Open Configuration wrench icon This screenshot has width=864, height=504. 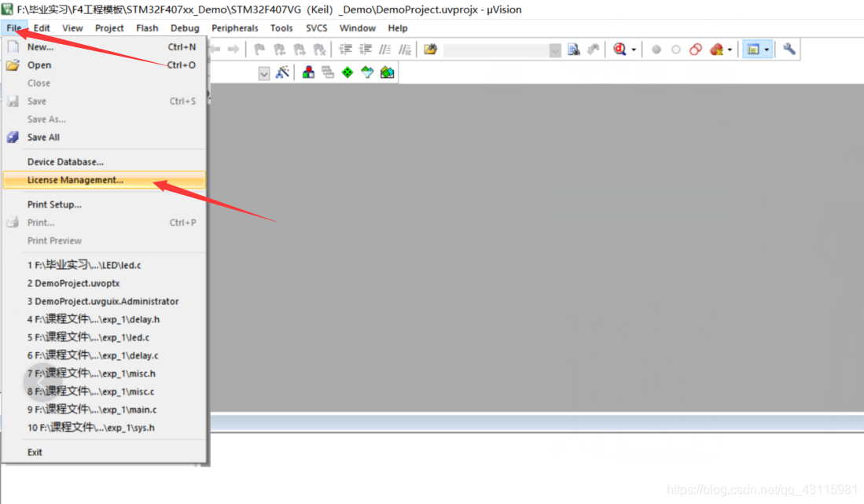789,49
